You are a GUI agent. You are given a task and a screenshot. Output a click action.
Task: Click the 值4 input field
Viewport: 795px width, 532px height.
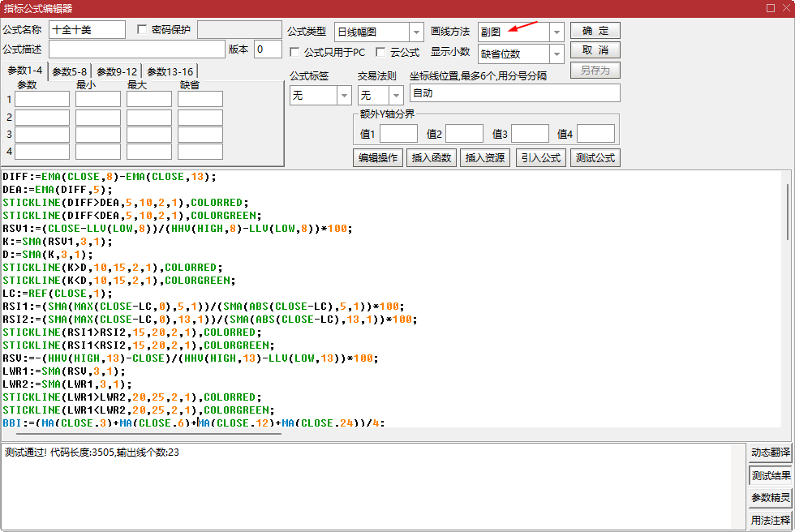[x=596, y=134]
